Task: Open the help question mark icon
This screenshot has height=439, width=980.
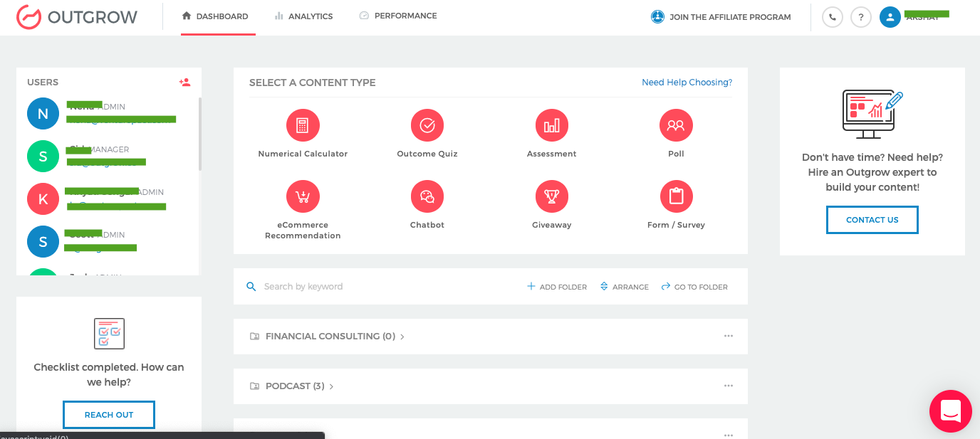Action: (x=861, y=17)
